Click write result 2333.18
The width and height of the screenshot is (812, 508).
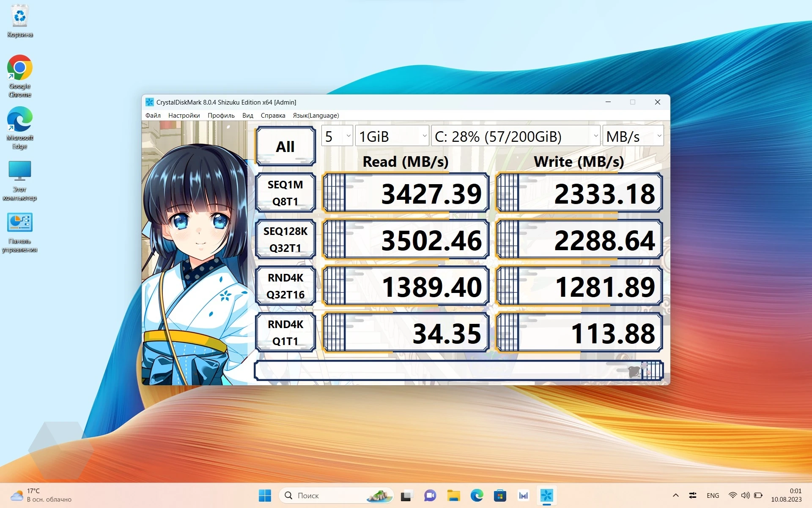579,193
